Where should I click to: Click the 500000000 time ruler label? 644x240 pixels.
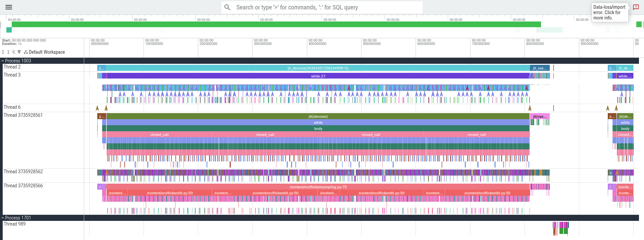(x=372, y=42)
